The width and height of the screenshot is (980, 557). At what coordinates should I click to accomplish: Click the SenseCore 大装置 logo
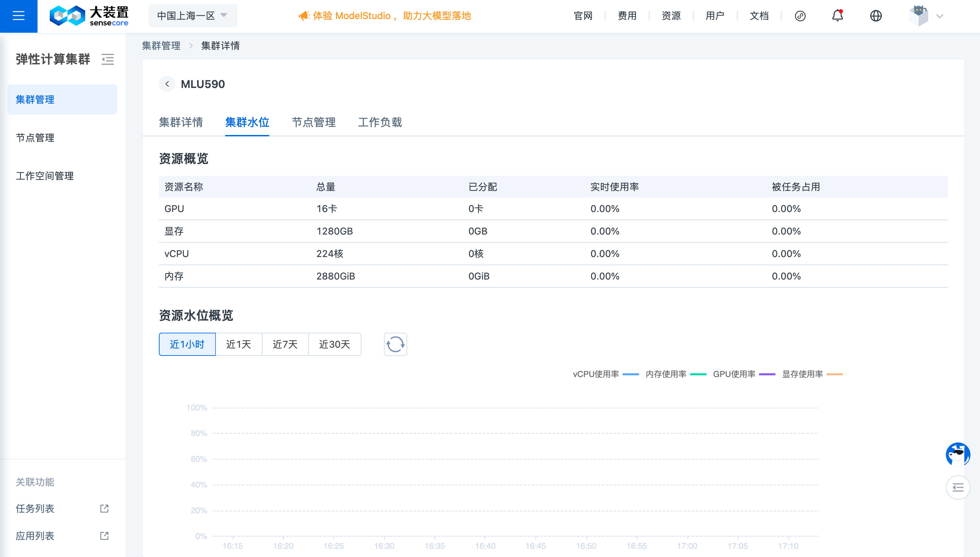(89, 16)
